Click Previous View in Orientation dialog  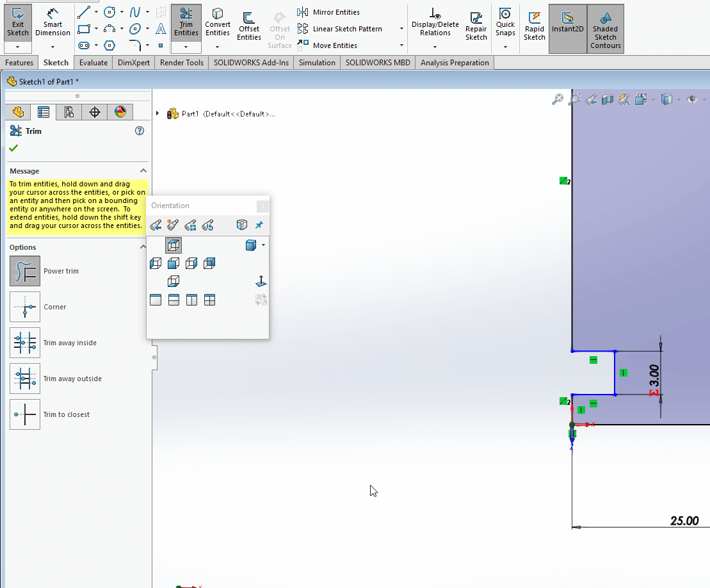coord(156,225)
